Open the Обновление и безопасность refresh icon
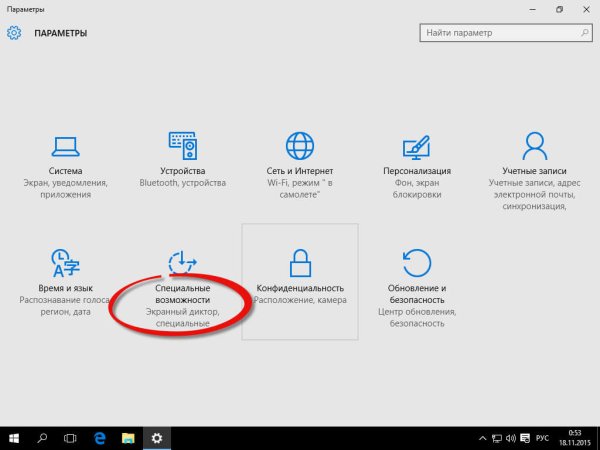The image size is (600, 450). pyautogui.click(x=417, y=263)
